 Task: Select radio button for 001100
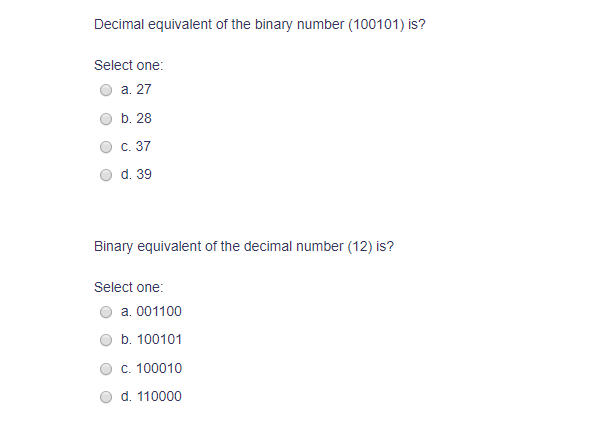tap(106, 312)
